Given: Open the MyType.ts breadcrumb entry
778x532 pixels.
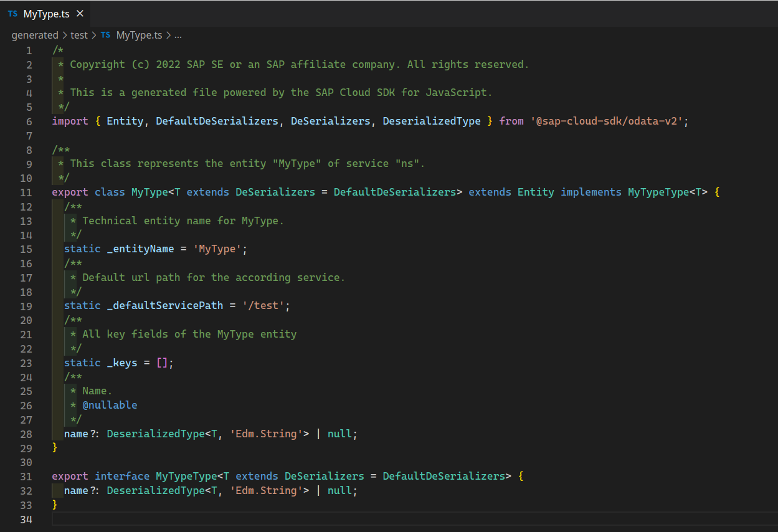Looking at the screenshot, I should click(x=139, y=36).
